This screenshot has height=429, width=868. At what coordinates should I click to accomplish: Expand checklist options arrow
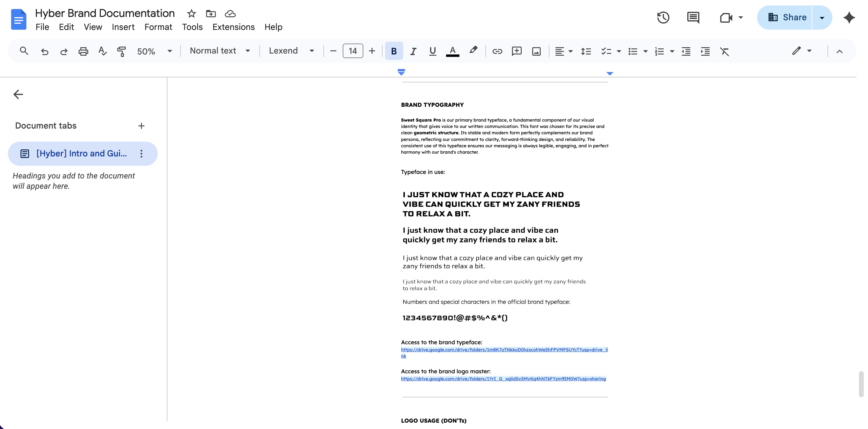pyautogui.click(x=619, y=51)
